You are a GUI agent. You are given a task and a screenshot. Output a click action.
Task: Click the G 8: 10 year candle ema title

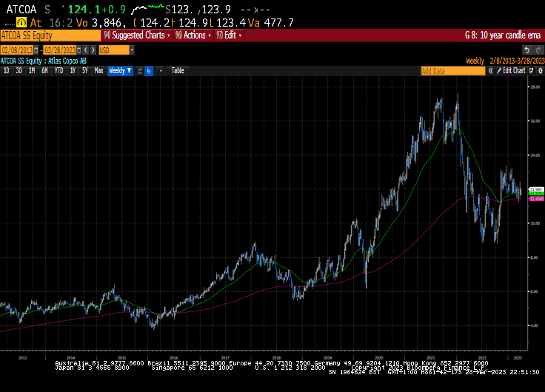(x=503, y=36)
